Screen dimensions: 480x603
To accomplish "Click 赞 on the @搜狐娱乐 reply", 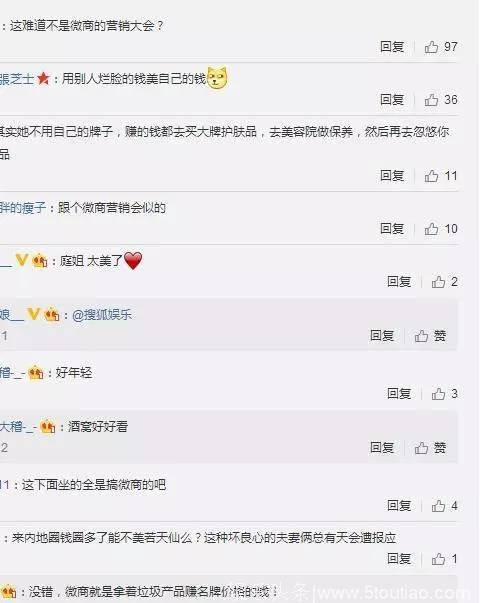I will [430, 336].
